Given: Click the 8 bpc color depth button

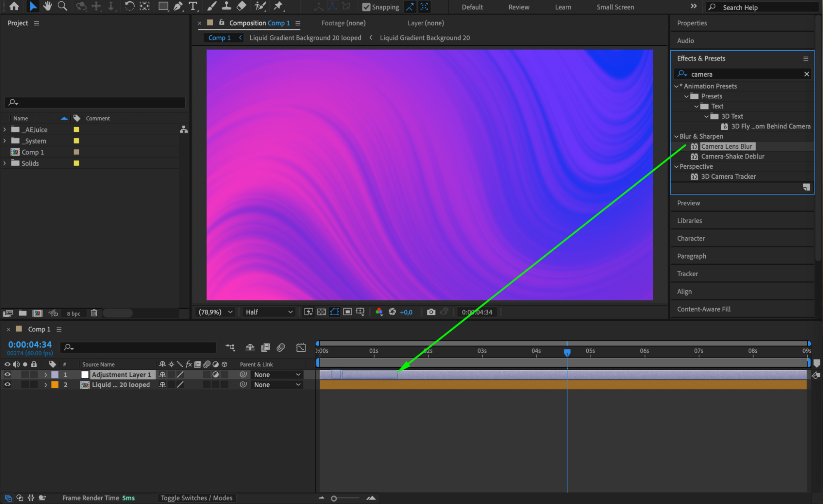Looking at the screenshot, I should click(74, 313).
